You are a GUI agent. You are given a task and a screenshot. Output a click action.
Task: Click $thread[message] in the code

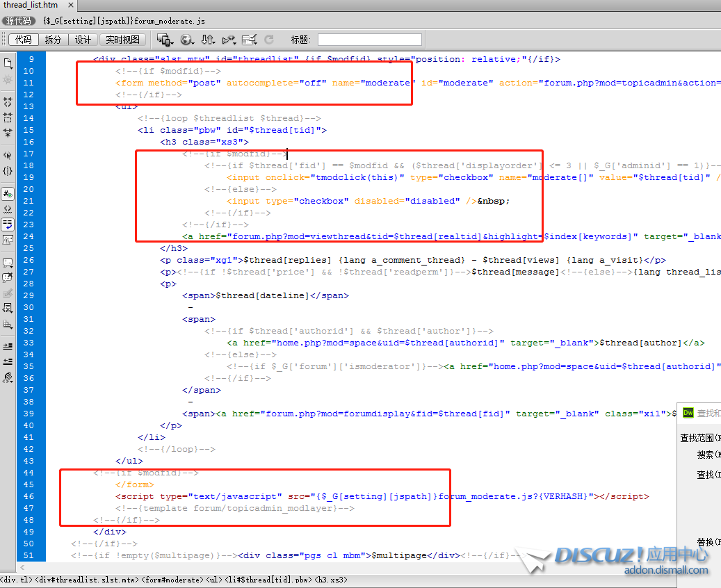515,272
